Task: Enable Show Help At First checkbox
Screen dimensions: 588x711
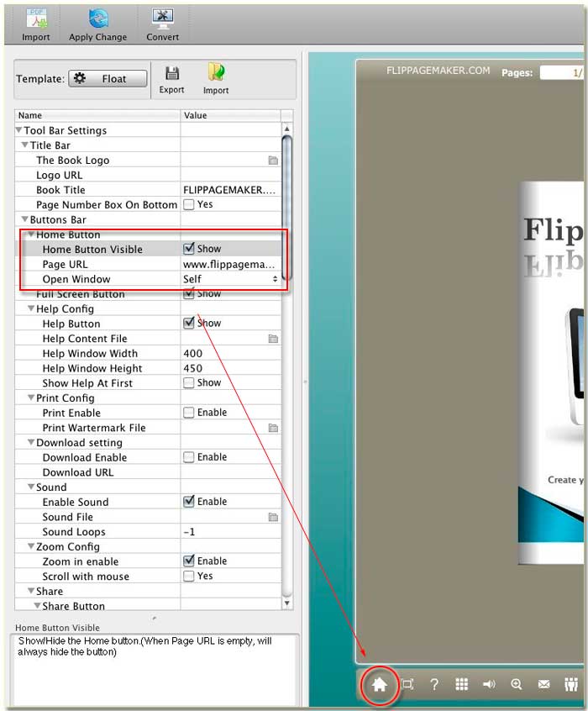Action: [x=189, y=383]
